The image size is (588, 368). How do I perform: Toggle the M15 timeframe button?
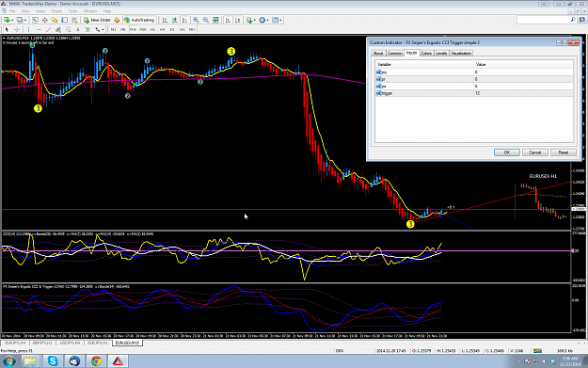pyautogui.click(x=133, y=29)
